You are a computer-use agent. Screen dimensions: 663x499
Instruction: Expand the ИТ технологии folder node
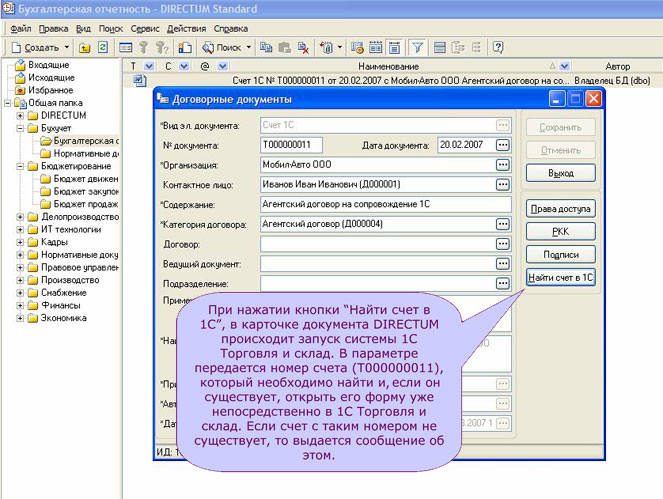[x=20, y=230]
